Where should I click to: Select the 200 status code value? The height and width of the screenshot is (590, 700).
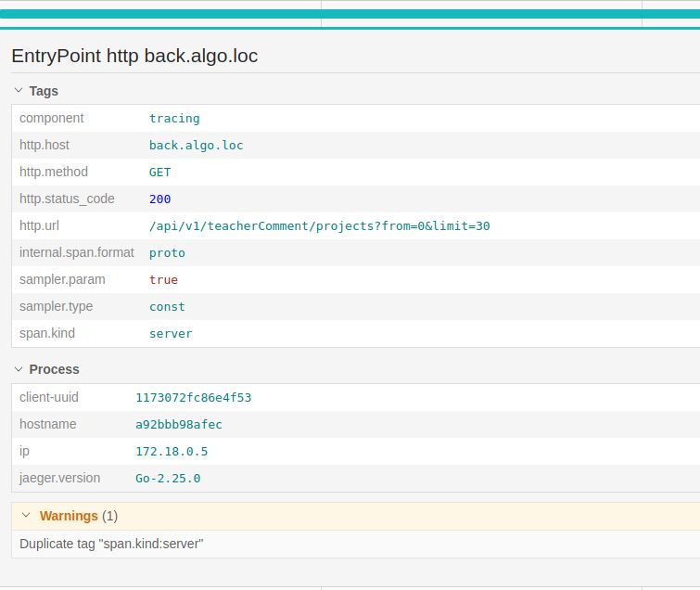[159, 199]
